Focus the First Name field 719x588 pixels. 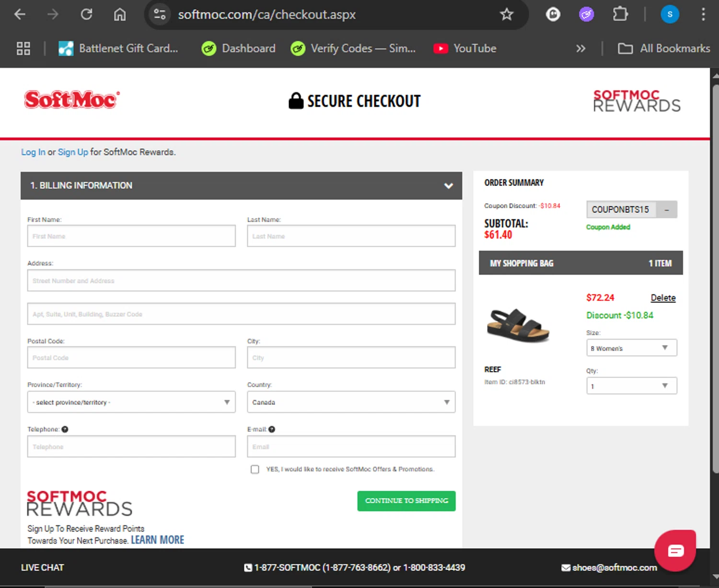131,236
